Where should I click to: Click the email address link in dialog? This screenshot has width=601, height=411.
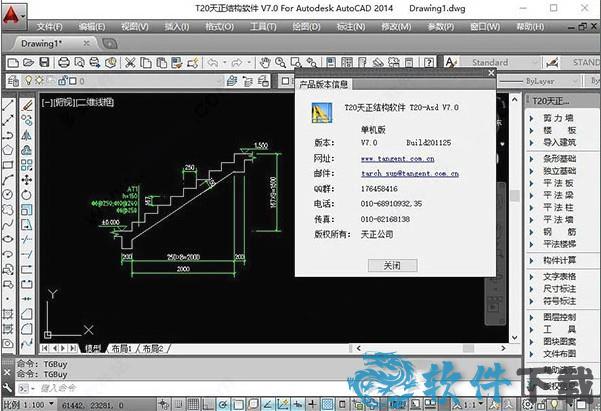[x=409, y=174]
